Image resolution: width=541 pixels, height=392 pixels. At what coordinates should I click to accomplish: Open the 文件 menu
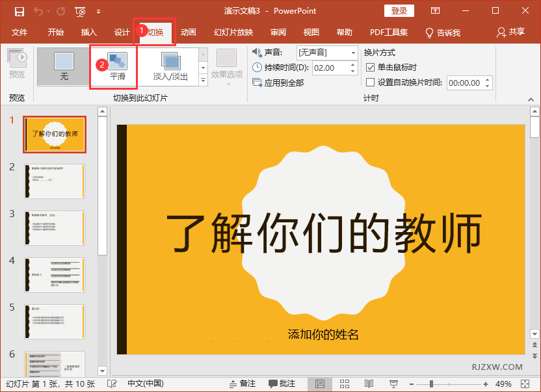pyautogui.click(x=20, y=33)
